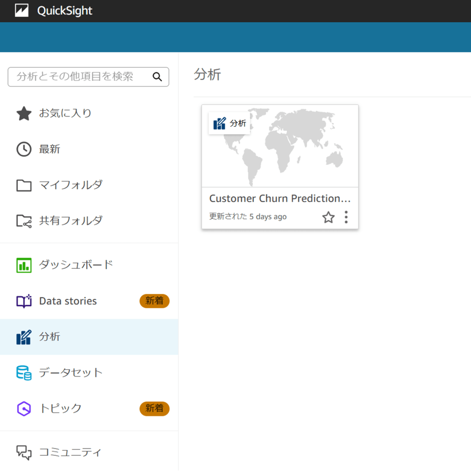The height and width of the screenshot is (476, 471).
Task: Click the star icon beside お気に入り
Action: click(x=24, y=114)
